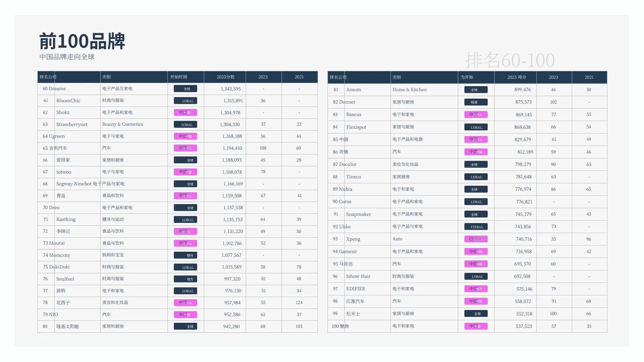Click the score 899,476 cell
644x362 pixels.
tap(522, 90)
